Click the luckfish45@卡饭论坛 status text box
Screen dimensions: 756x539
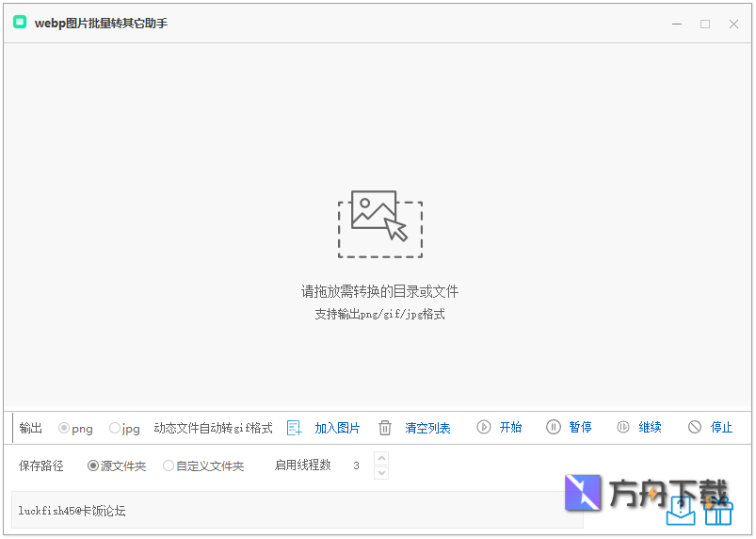[297, 510]
